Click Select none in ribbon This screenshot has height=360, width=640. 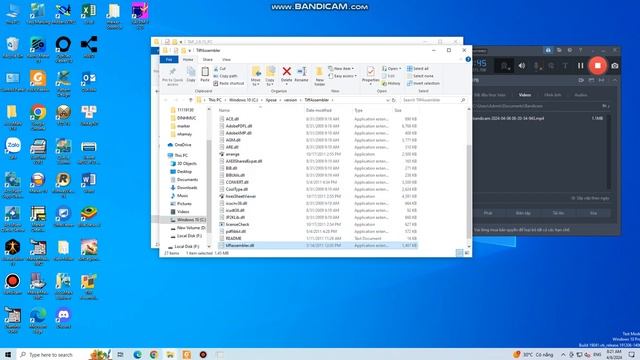[x=420, y=76]
